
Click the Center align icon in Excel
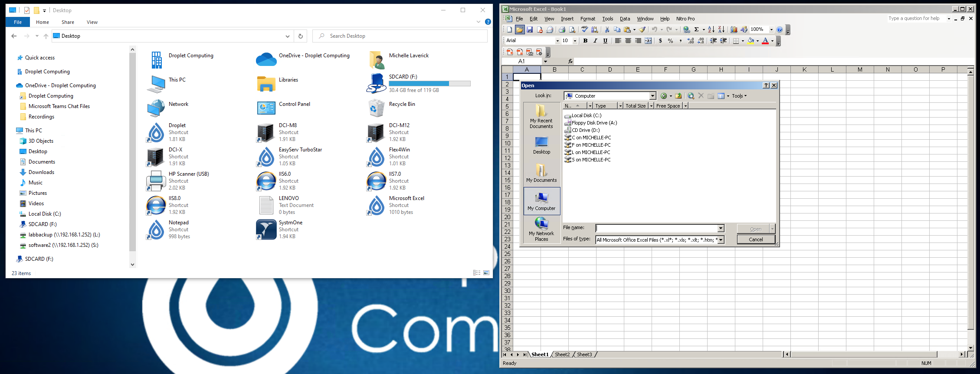click(628, 40)
